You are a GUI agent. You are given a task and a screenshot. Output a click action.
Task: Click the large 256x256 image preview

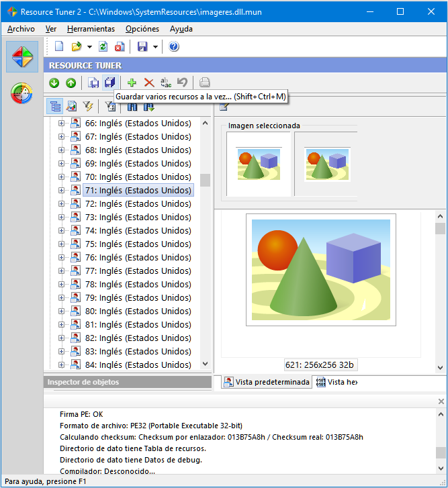pyautogui.click(x=321, y=270)
